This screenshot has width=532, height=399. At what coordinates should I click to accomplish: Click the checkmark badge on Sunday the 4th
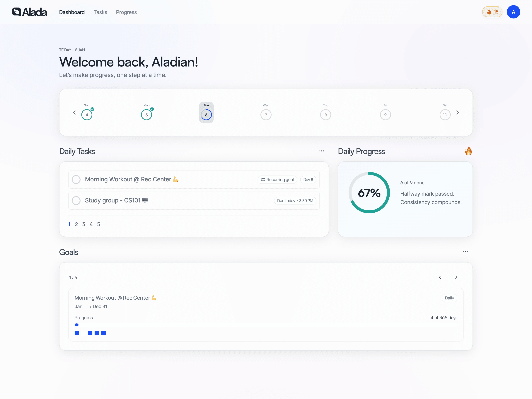92,109
